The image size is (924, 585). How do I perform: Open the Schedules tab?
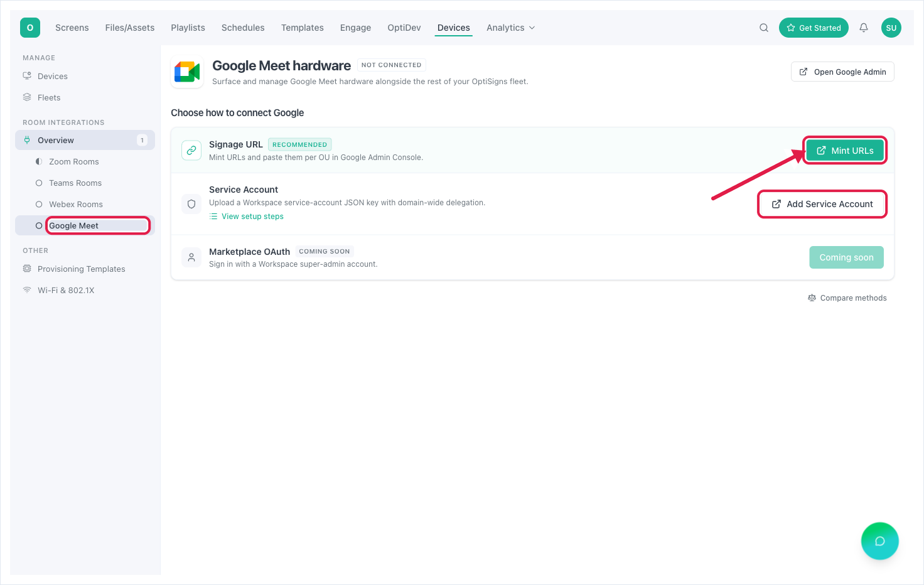click(x=243, y=28)
